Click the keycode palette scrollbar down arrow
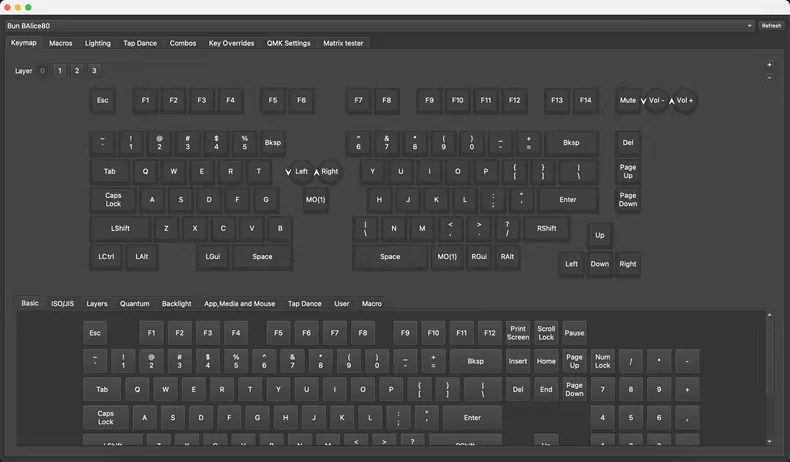This screenshot has height=462, width=790. (769, 442)
